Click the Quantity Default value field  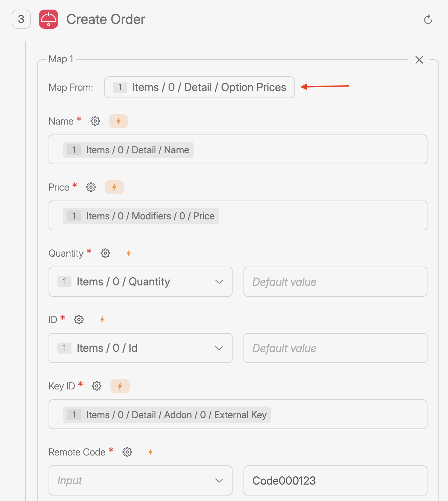(335, 282)
